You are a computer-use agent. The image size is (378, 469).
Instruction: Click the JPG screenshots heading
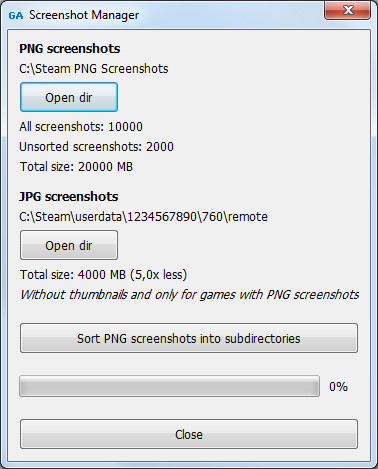coord(69,197)
